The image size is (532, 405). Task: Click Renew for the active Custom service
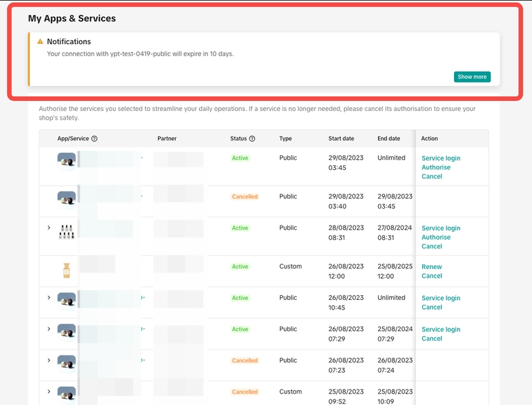(432, 267)
